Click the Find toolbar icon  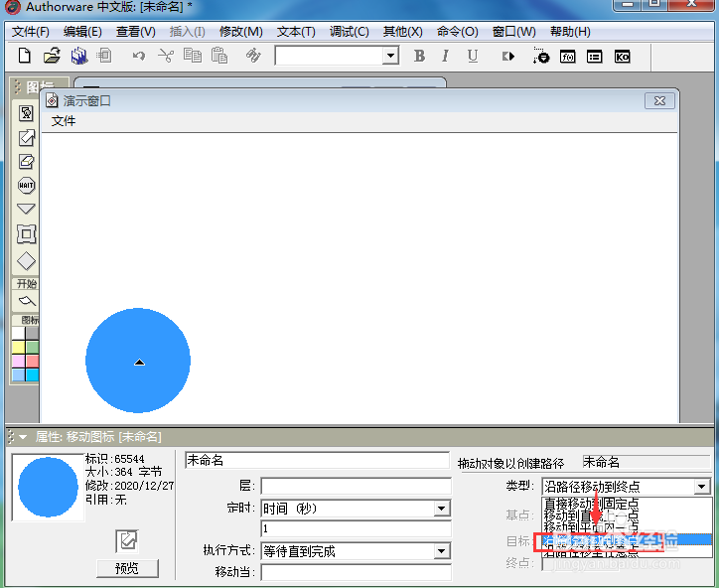tap(253, 56)
